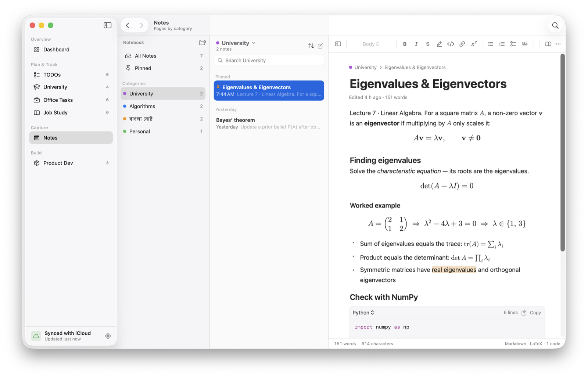Select the Personal category
The width and height of the screenshot is (588, 378).
click(x=163, y=132)
